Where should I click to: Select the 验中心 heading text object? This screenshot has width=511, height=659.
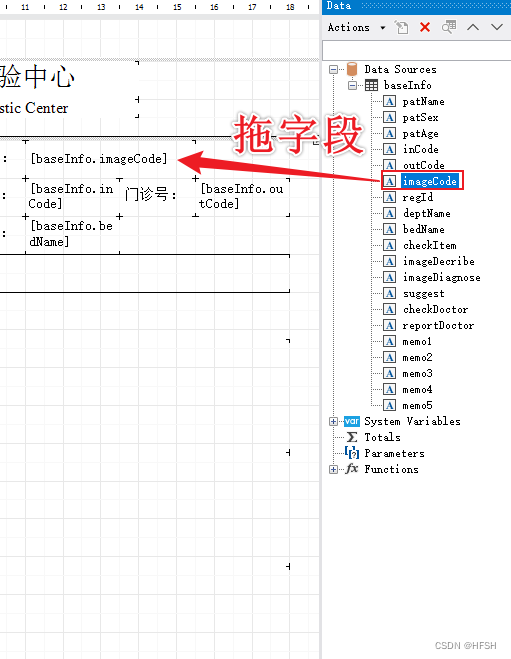coord(38,78)
